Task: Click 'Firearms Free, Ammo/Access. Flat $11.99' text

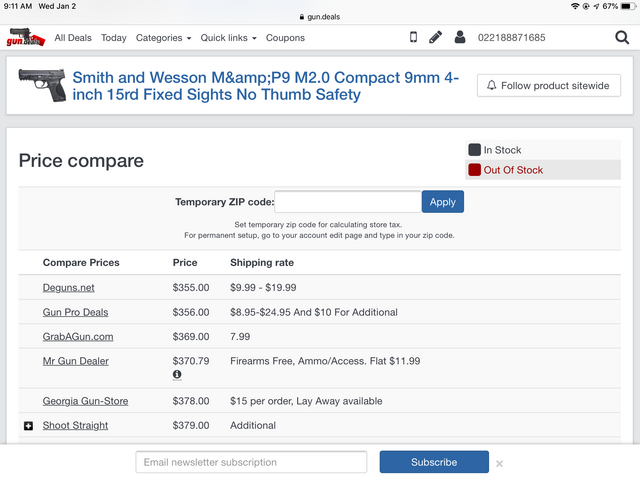Action: coord(325,361)
